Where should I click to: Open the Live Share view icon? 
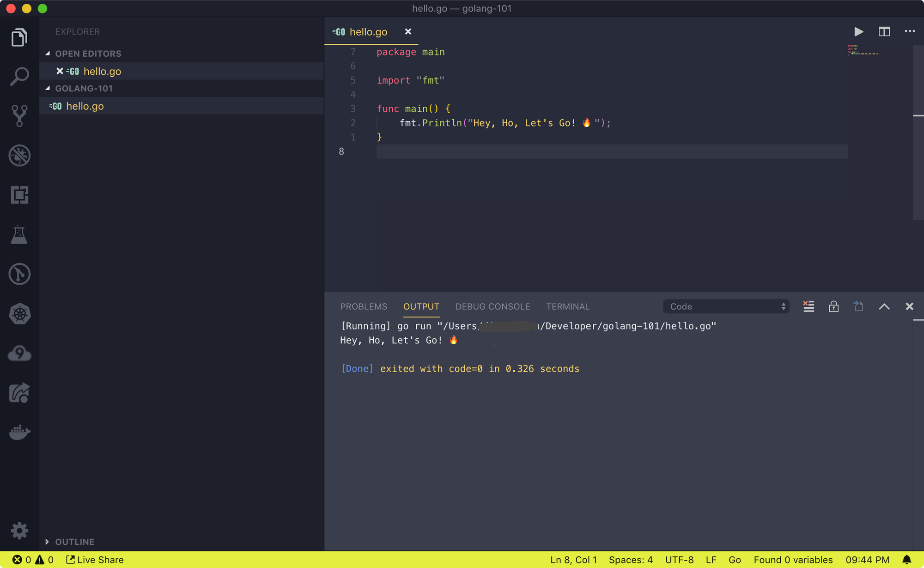19,393
